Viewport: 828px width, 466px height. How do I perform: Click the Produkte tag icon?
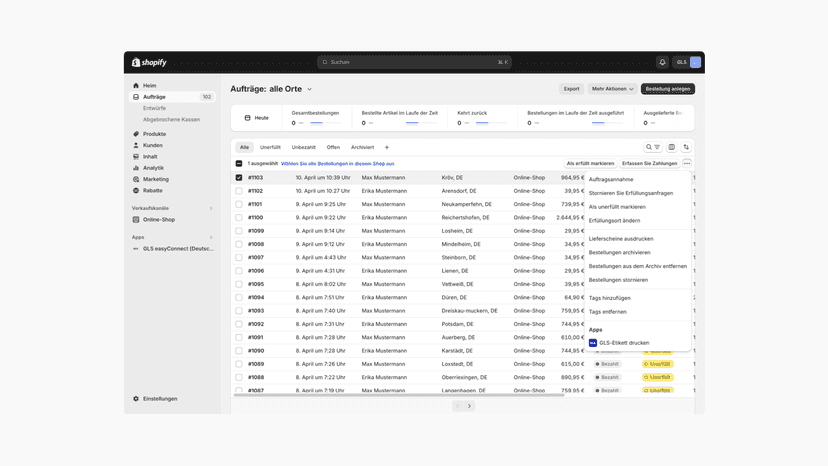(x=136, y=134)
